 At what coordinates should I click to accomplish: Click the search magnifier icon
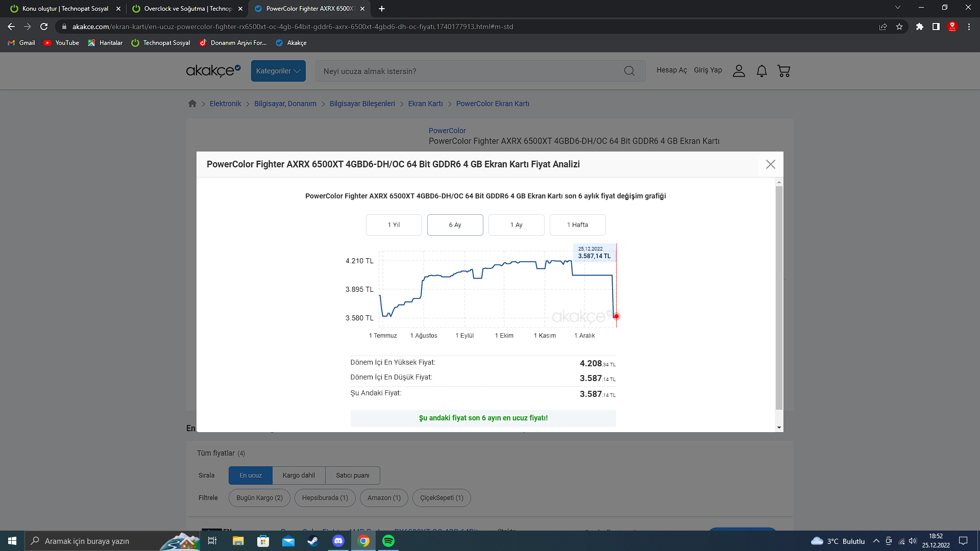click(x=629, y=71)
